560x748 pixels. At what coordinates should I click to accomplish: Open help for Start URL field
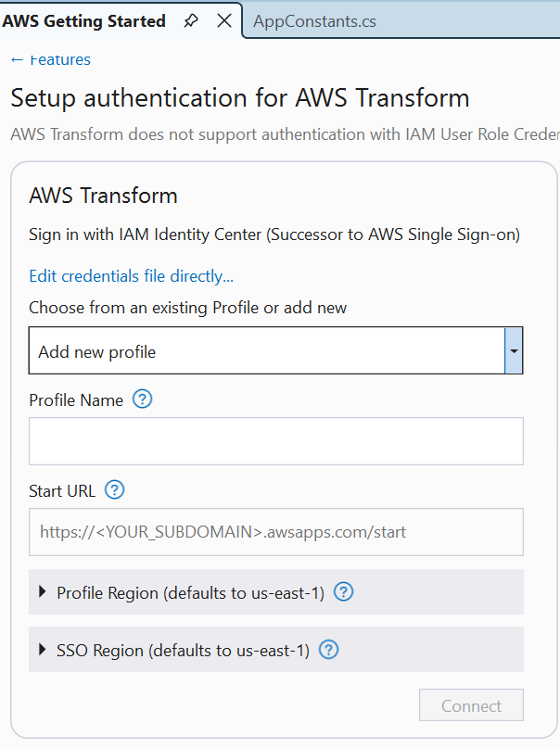coord(114,490)
